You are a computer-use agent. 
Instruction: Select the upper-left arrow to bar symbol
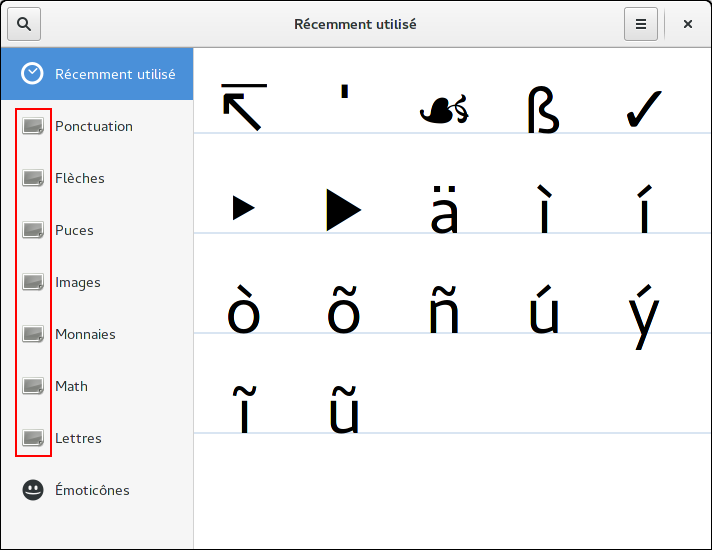243,108
